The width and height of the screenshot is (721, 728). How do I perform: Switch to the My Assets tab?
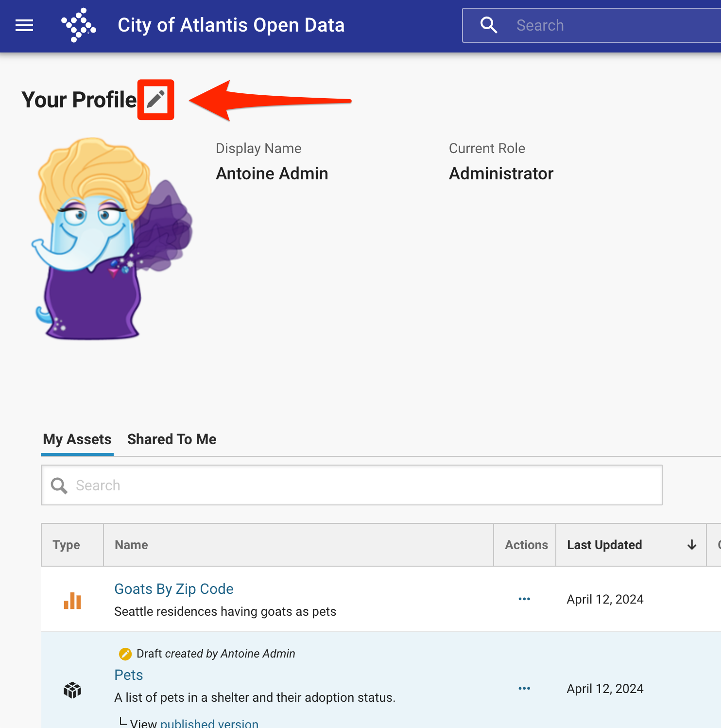click(77, 439)
